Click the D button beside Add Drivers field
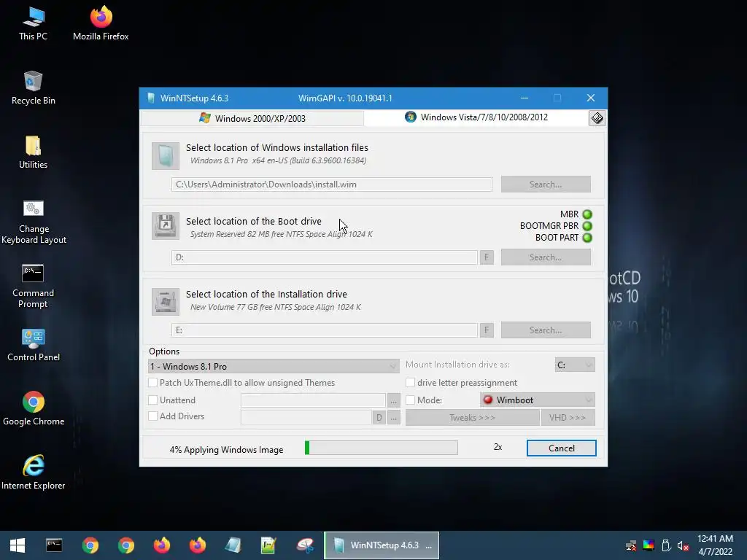Image resolution: width=747 pixels, height=560 pixels. tap(379, 418)
